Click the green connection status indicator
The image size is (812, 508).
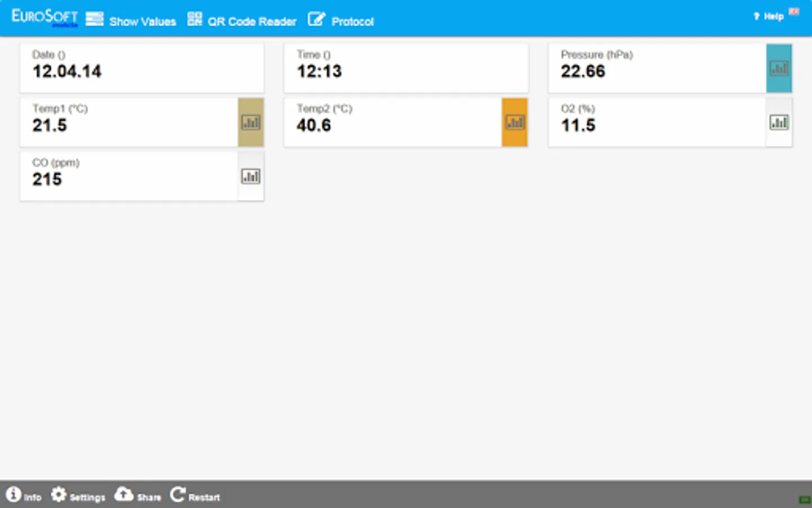point(805,500)
